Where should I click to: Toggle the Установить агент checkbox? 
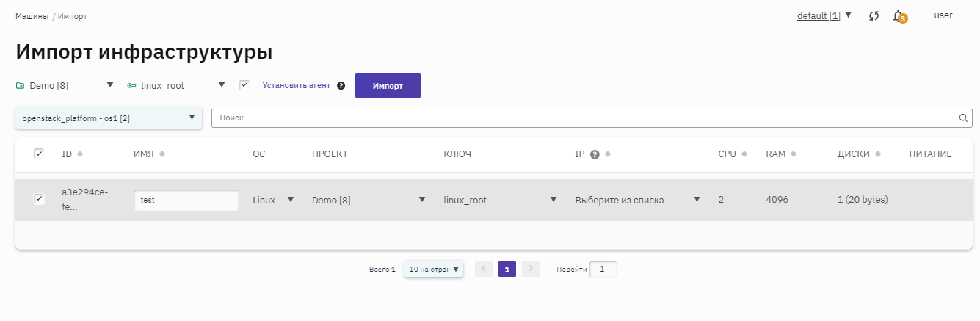coord(244,85)
